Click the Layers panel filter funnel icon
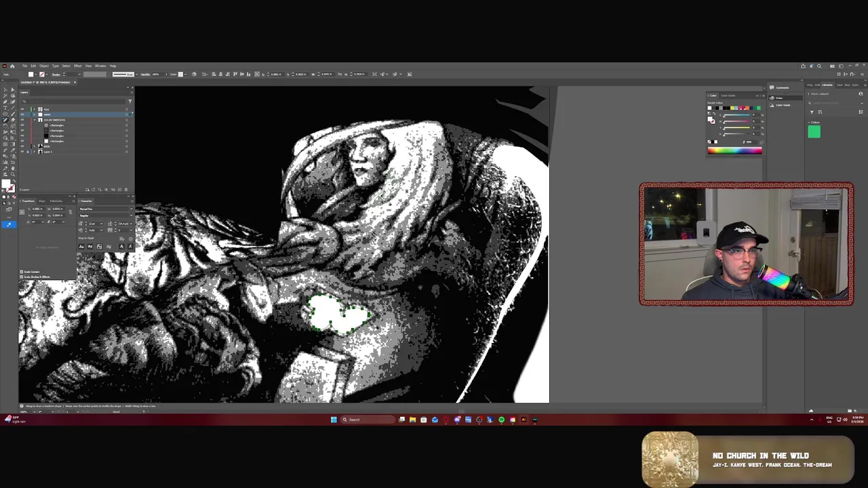The width and height of the screenshot is (868, 488). click(130, 101)
